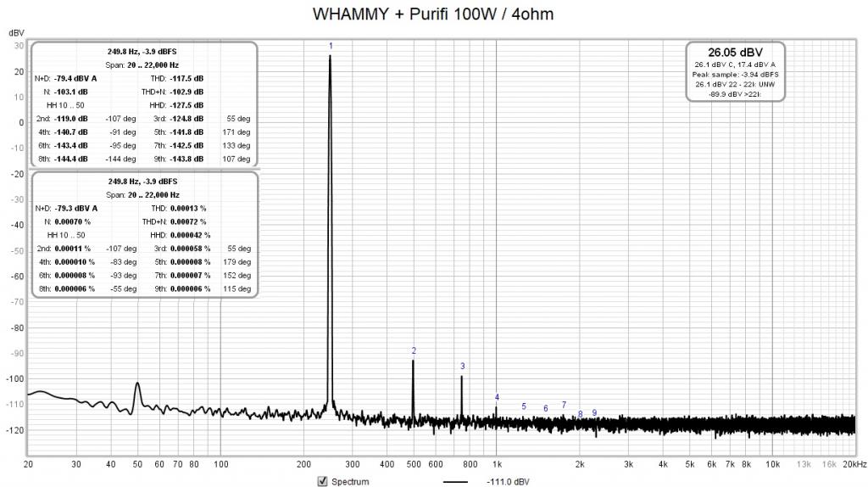Screen dimensions: 868x487
Task: Click harmonic marker 7 label
Action: 564,405
